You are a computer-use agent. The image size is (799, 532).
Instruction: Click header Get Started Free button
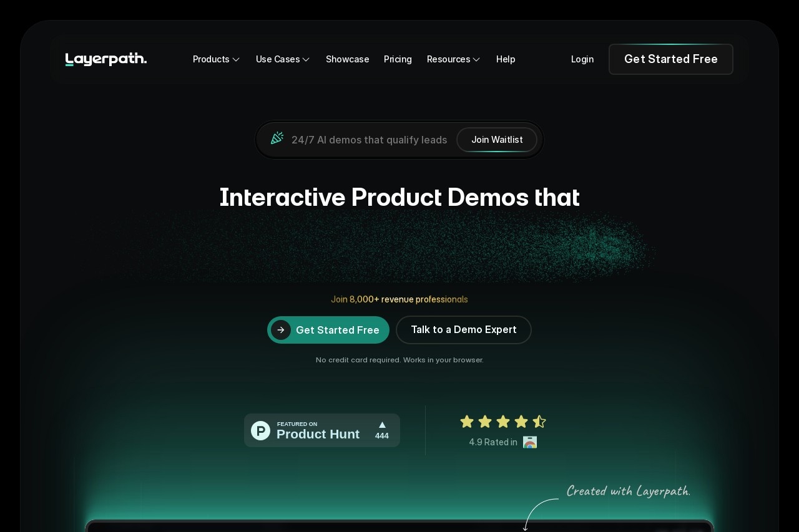[671, 59]
